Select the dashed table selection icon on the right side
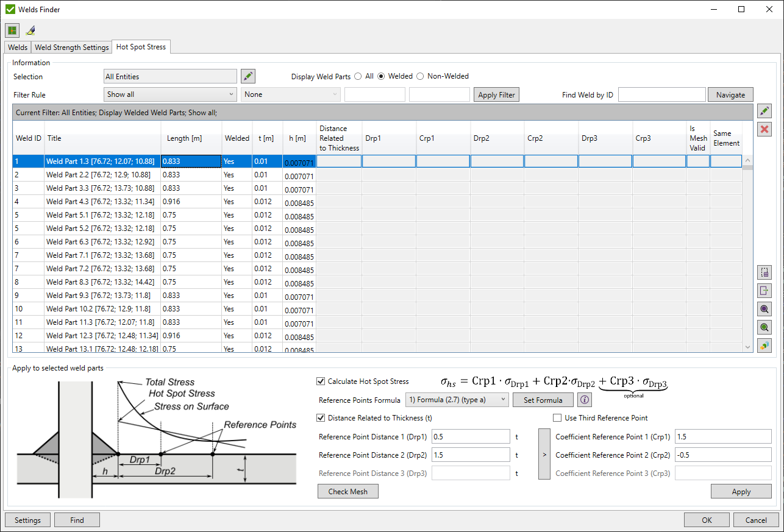 (764, 272)
